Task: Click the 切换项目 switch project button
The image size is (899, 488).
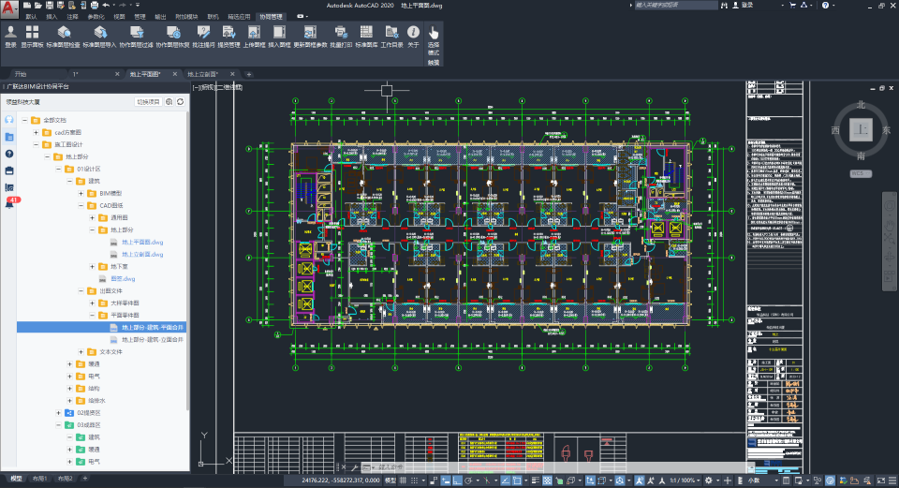Action: [148, 101]
